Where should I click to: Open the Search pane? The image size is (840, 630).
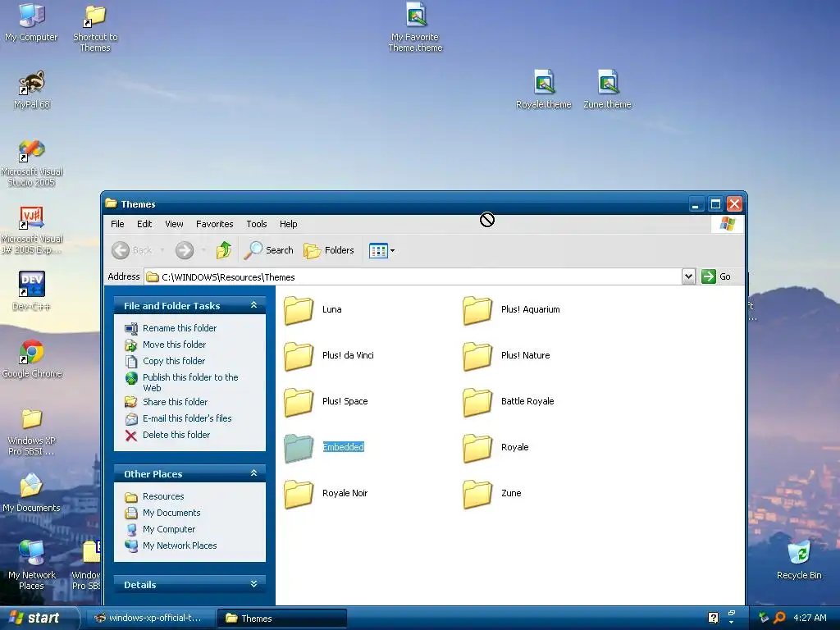[268, 250]
